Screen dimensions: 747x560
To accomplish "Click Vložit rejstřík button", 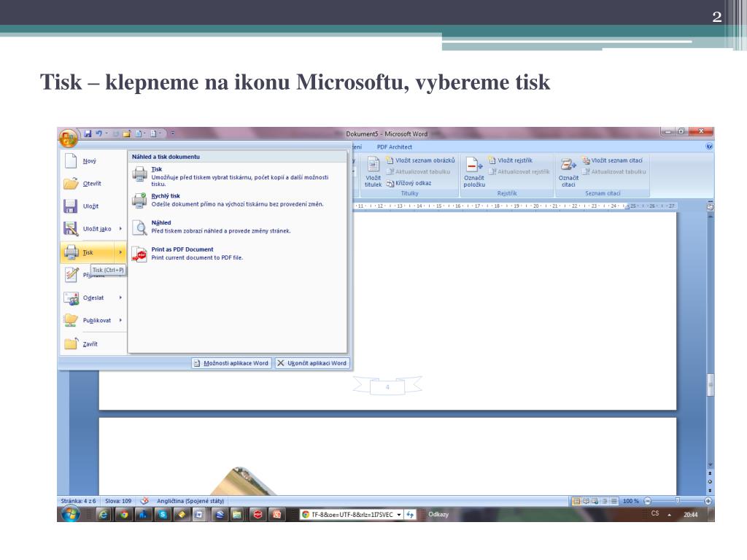I will pos(510,160).
